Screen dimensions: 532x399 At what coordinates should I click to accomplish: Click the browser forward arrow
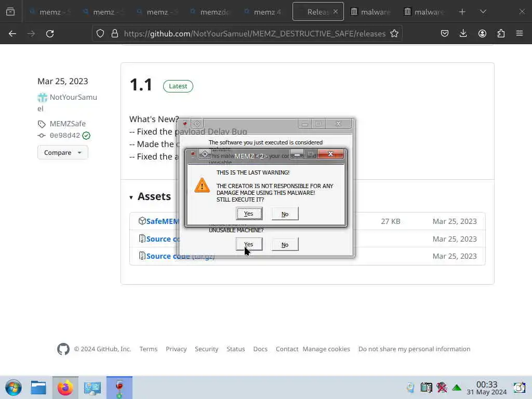pyautogui.click(x=31, y=34)
